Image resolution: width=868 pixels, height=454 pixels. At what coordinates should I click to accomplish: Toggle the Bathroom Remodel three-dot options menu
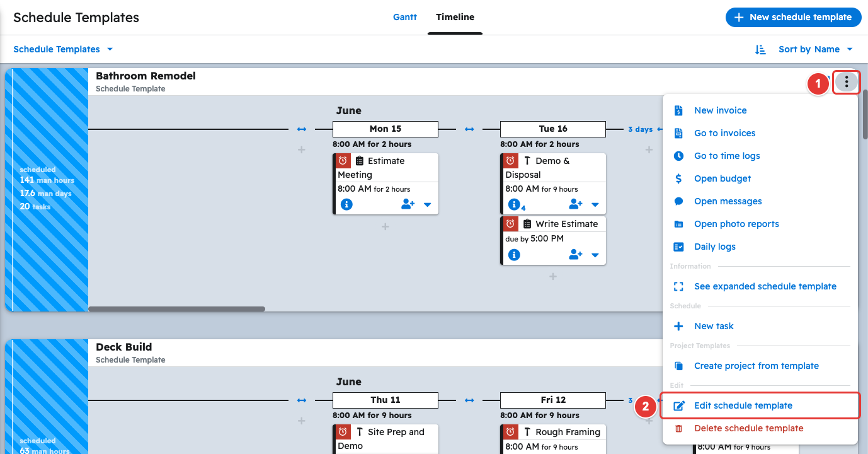click(847, 82)
